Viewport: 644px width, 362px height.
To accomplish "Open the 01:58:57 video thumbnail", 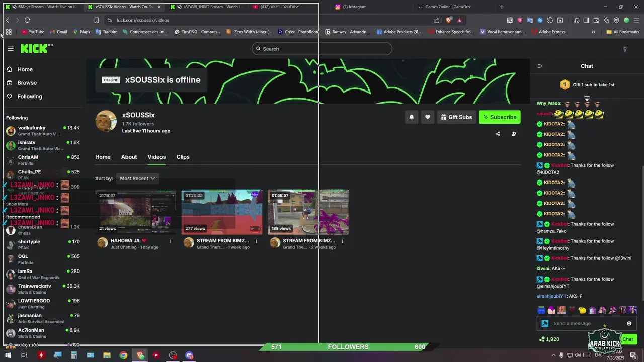I will pos(308,212).
